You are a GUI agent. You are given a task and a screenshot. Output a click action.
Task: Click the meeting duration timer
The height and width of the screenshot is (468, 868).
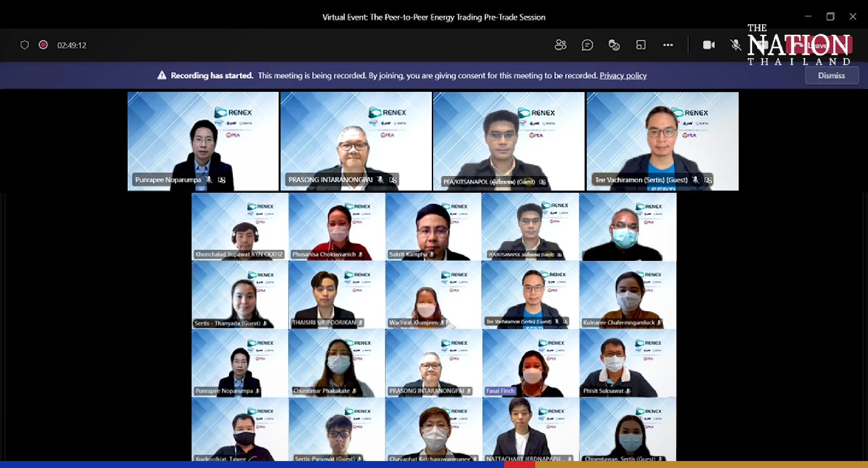tap(72, 45)
